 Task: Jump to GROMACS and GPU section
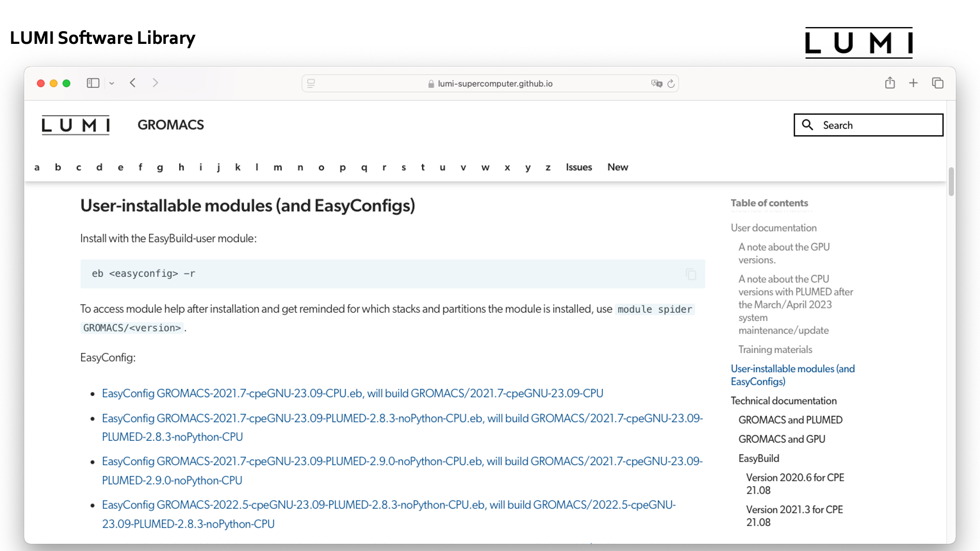(x=781, y=439)
